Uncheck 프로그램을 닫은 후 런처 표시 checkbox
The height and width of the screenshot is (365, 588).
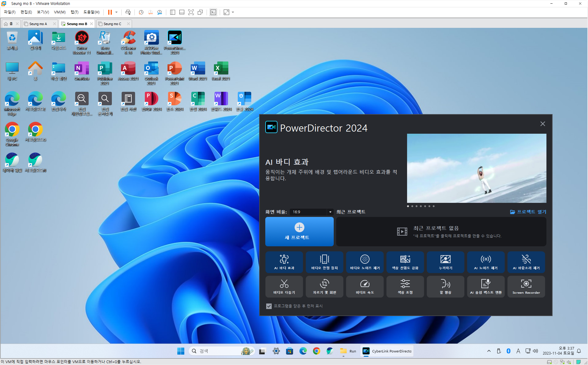click(x=269, y=306)
